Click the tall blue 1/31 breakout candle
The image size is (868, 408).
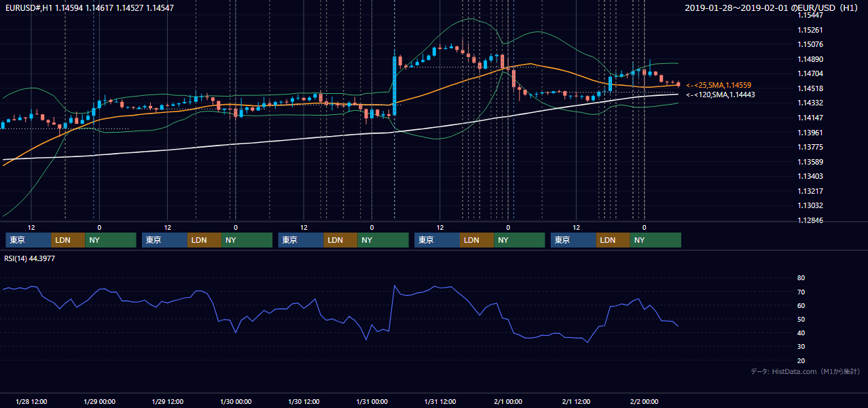(395, 86)
